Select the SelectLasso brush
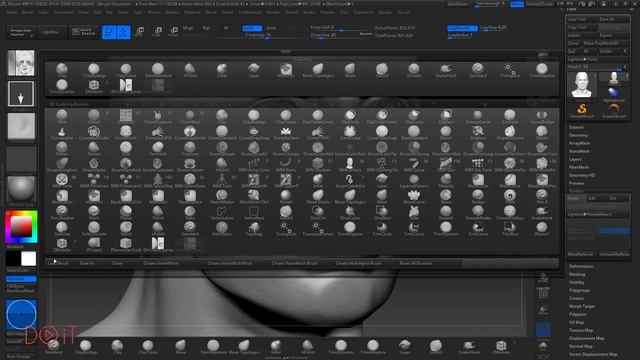 tap(222, 212)
